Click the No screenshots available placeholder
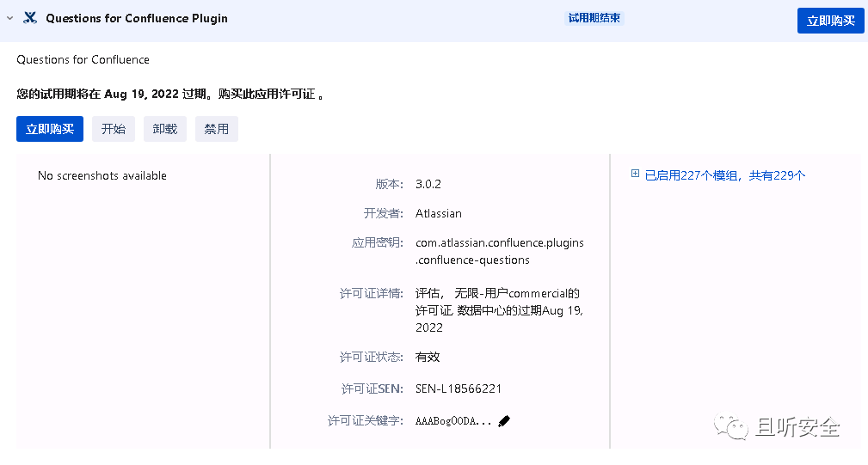Viewport: 868px width, 465px height. pyautogui.click(x=102, y=176)
